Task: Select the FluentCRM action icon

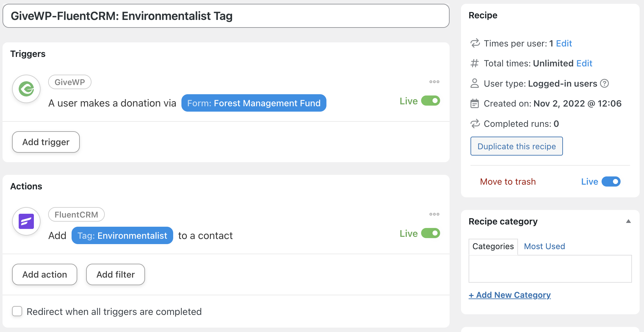Action: tap(26, 221)
